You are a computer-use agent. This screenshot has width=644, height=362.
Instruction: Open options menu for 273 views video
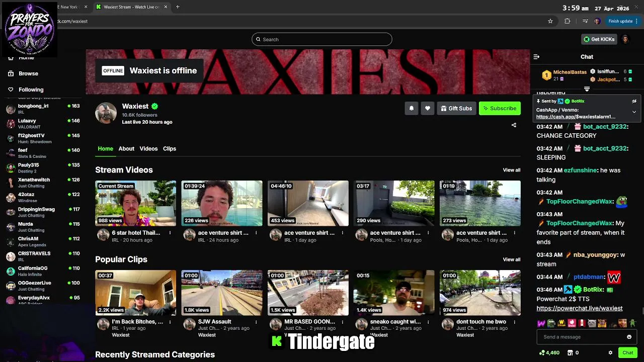tap(514, 233)
